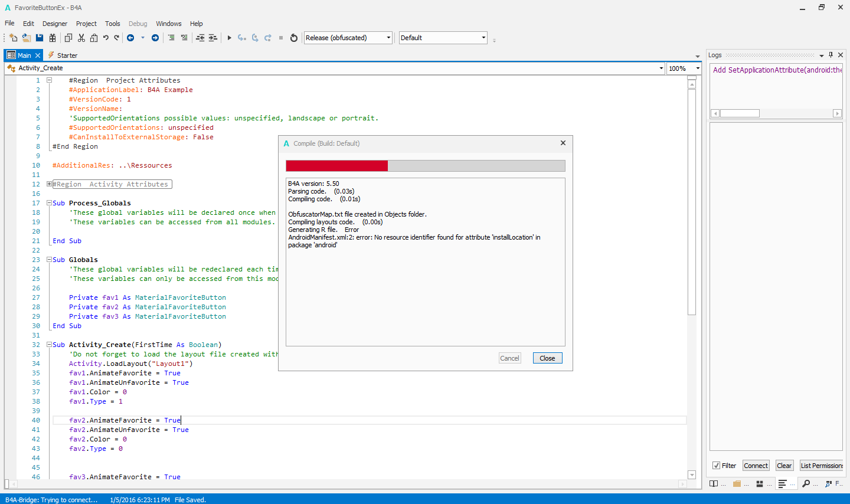The image size is (850, 504).
Task: Click the Paste toolbar icon
Action: (x=93, y=37)
